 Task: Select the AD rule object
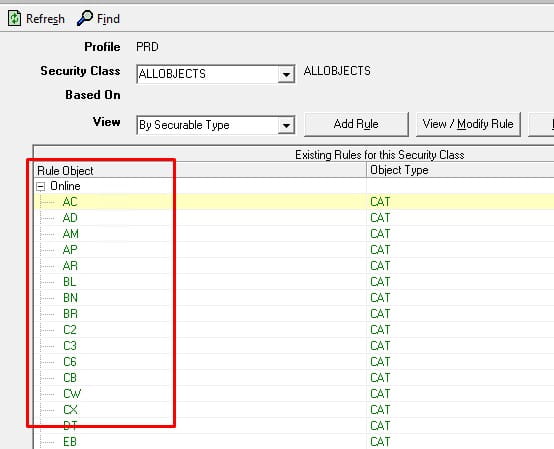click(70, 218)
